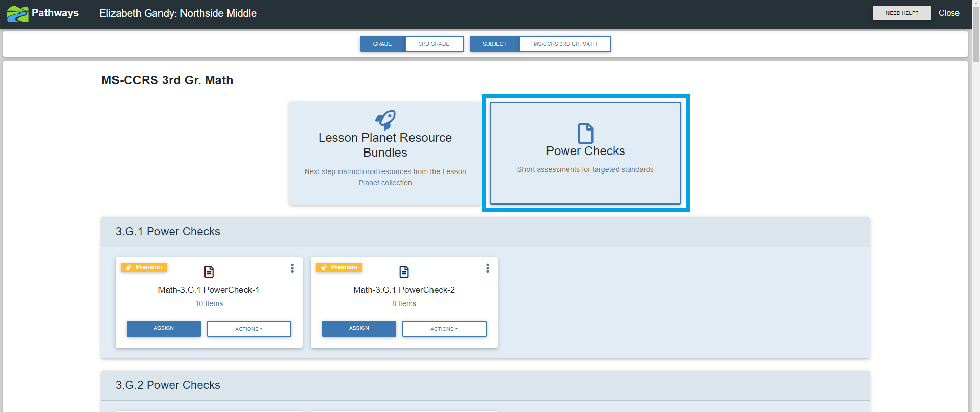The image size is (980, 412).
Task: Click the Math-3.G.1 PowerCheck-1 title
Action: [x=209, y=290]
